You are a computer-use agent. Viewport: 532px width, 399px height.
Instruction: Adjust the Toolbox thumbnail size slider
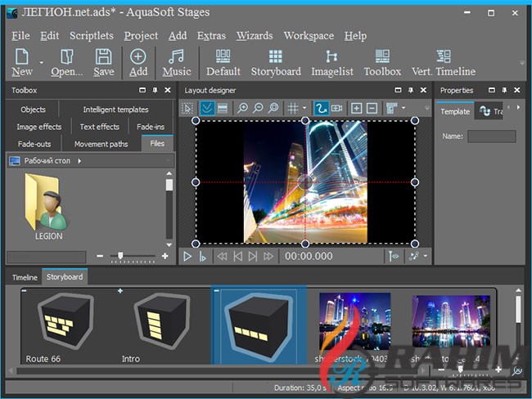pyautogui.click(x=121, y=256)
